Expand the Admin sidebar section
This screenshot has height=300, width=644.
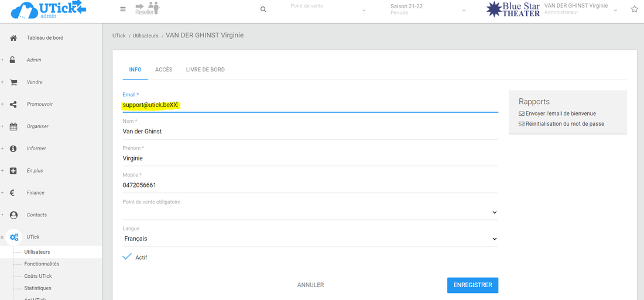click(33, 60)
